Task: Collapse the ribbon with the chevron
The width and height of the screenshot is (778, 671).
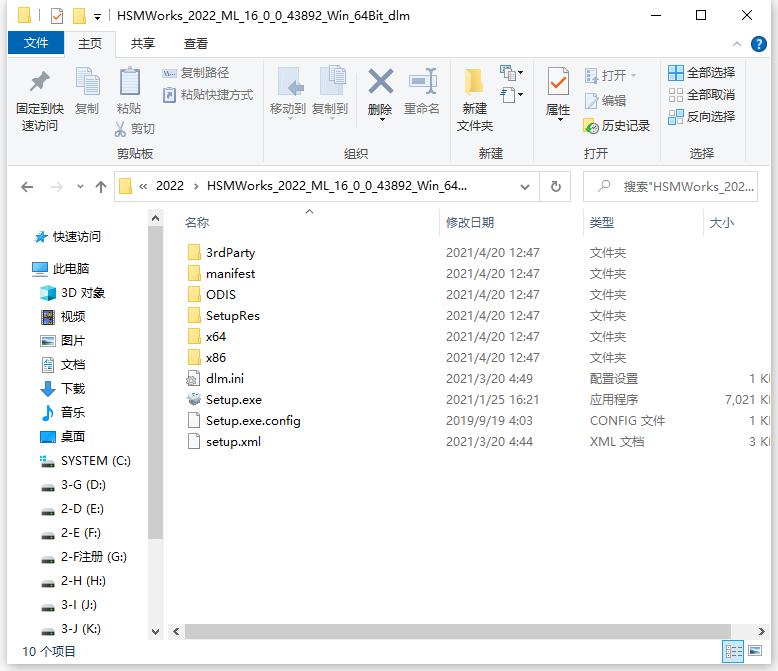Action: pos(737,44)
